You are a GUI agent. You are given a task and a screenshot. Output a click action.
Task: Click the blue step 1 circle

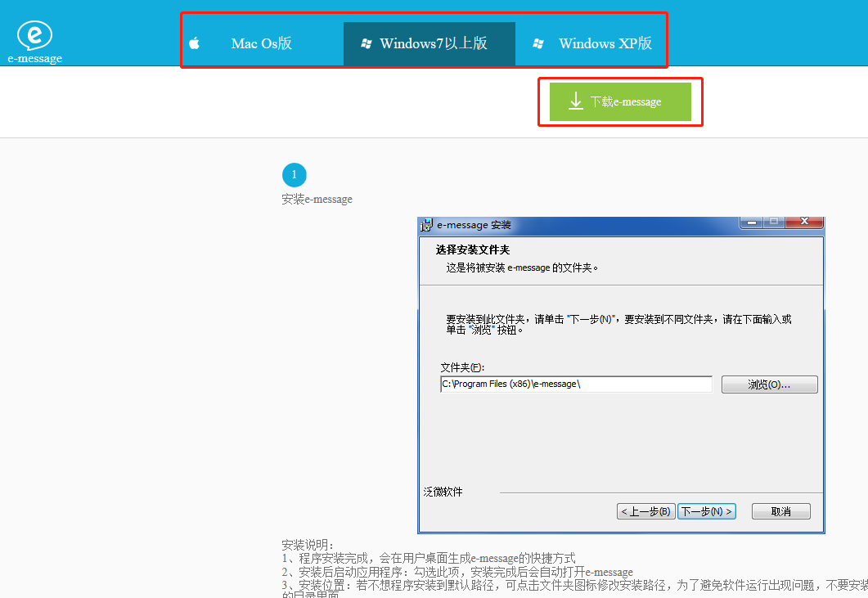[x=294, y=175]
